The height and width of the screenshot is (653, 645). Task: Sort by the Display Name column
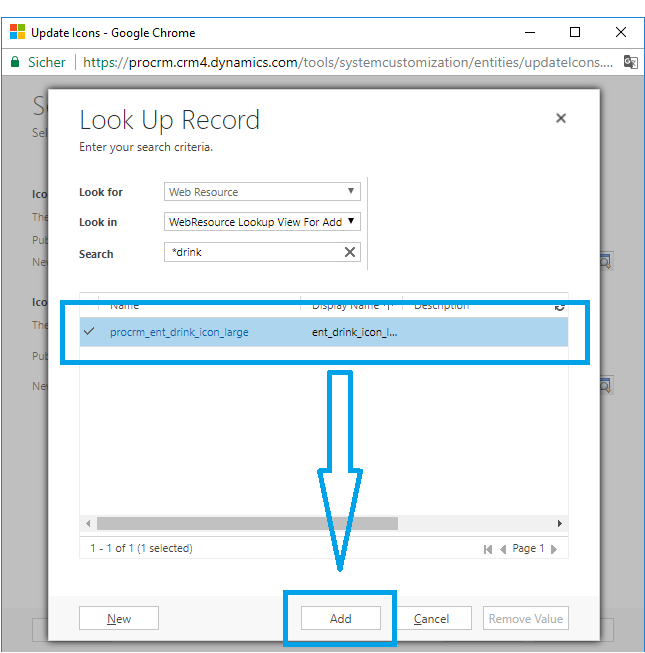coord(348,306)
